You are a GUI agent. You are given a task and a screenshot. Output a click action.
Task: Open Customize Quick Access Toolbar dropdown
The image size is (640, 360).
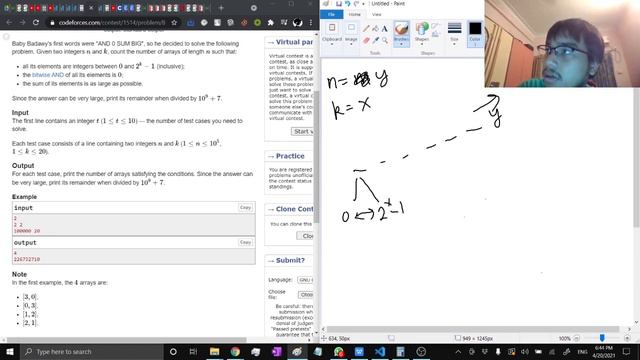coord(363,4)
